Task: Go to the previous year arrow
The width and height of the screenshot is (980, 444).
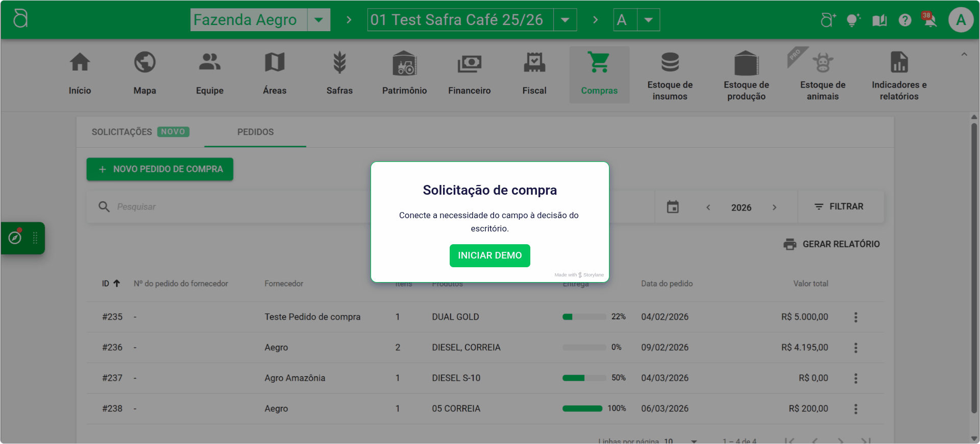Action: tap(708, 207)
